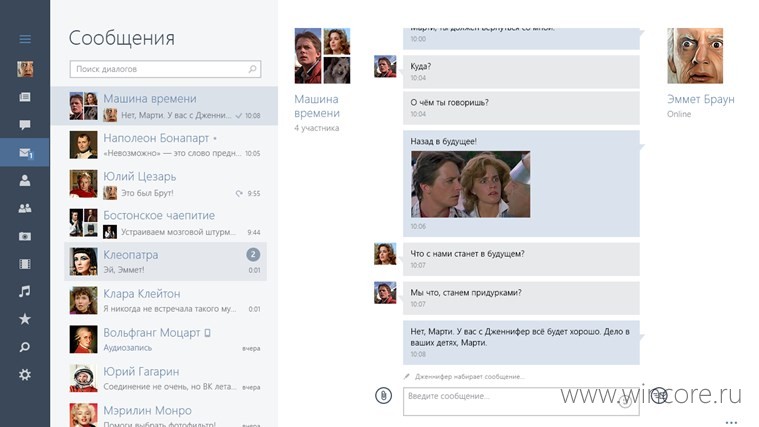The image size is (759, 427).
Task: Open the Мэрилин Монро conversation
Action: coord(166,414)
